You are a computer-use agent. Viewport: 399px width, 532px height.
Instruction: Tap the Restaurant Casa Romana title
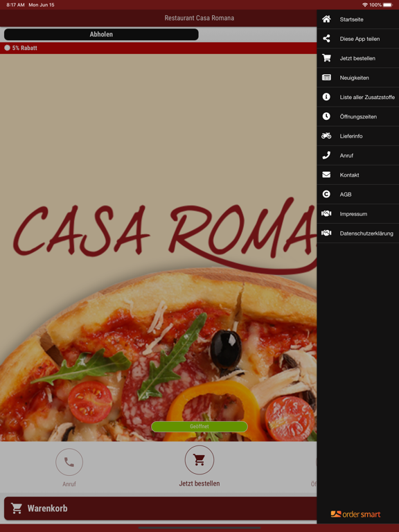pyautogui.click(x=199, y=18)
